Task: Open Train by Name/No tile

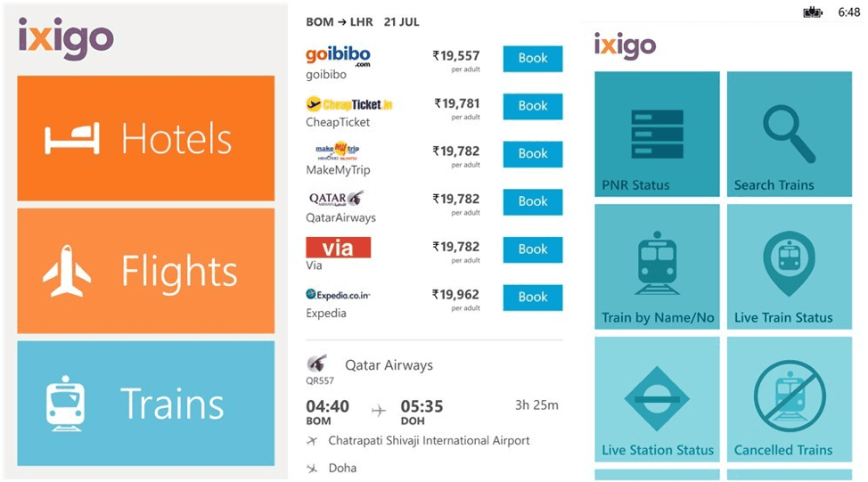Action: point(657,266)
